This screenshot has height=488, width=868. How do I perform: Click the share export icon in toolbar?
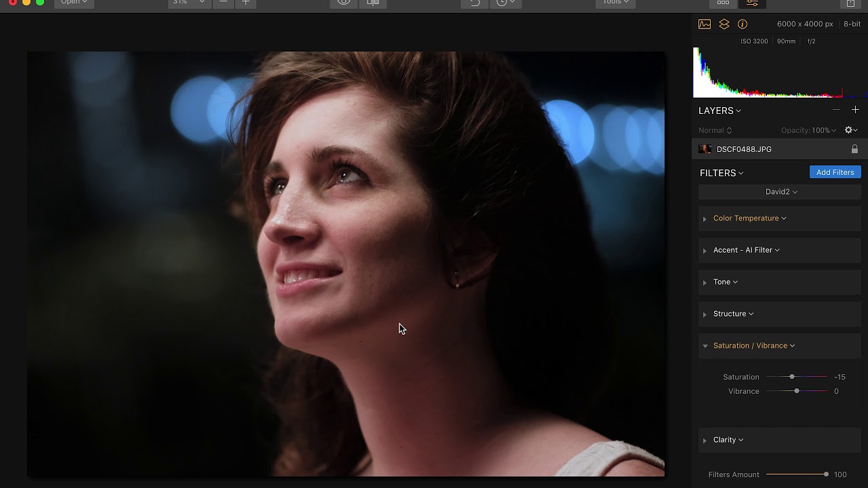[850, 3]
